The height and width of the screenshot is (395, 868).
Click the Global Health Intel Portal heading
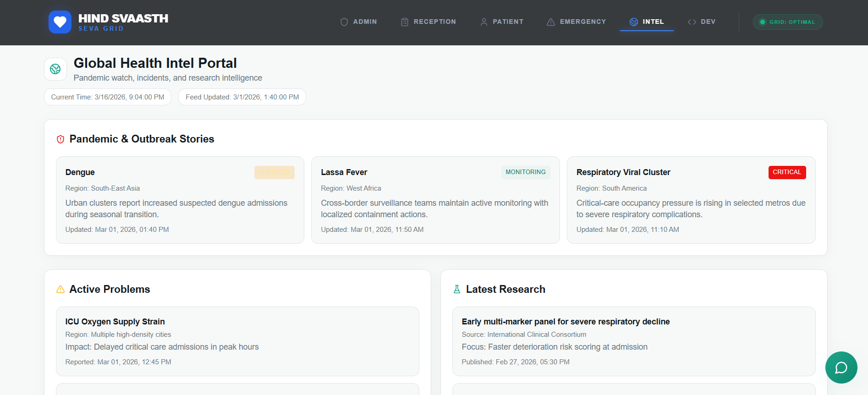(x=155, y=63)
